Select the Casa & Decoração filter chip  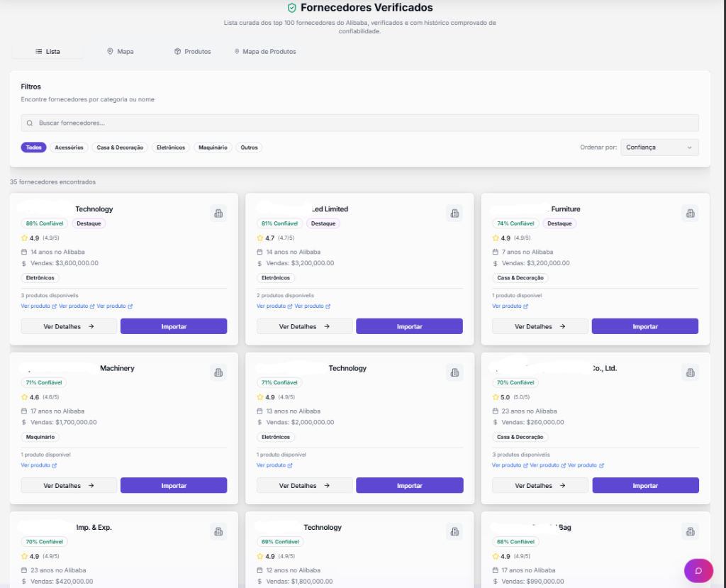[120, 148]
